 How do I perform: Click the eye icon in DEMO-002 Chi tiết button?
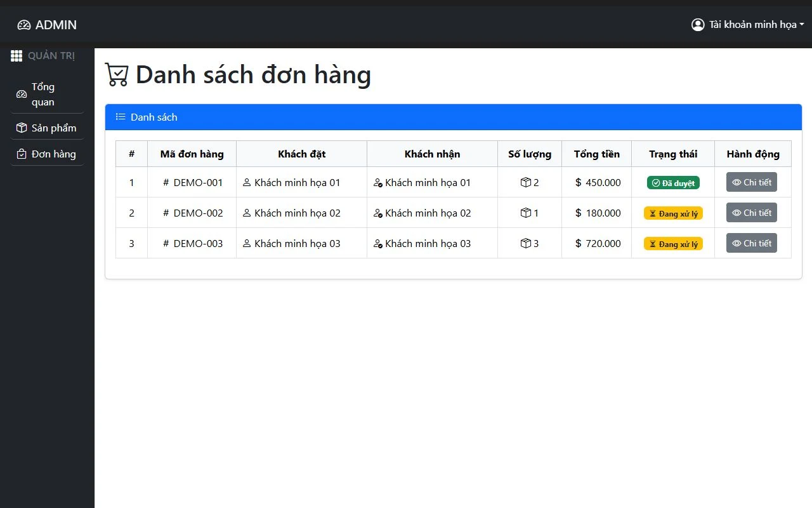point(737,213)
